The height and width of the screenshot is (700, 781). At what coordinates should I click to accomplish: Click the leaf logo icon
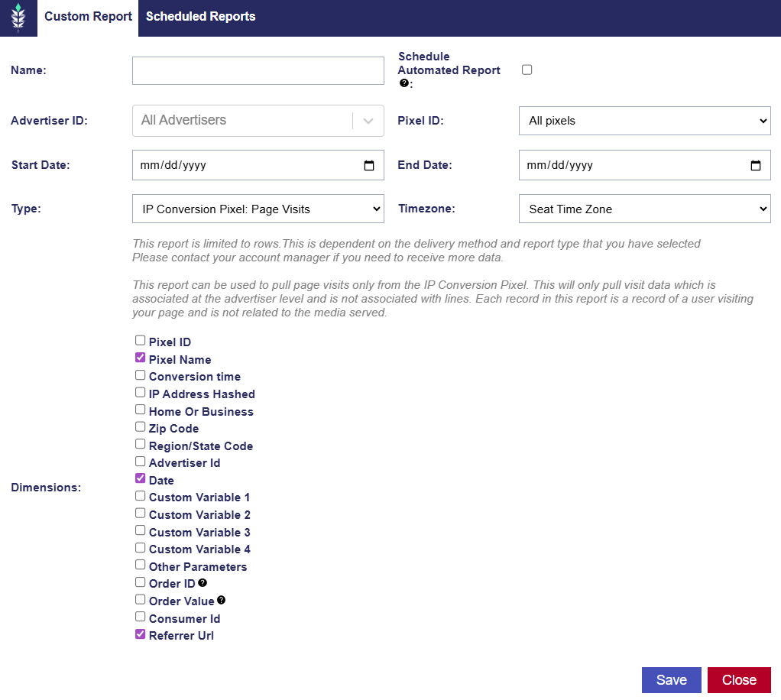(18, 18)
